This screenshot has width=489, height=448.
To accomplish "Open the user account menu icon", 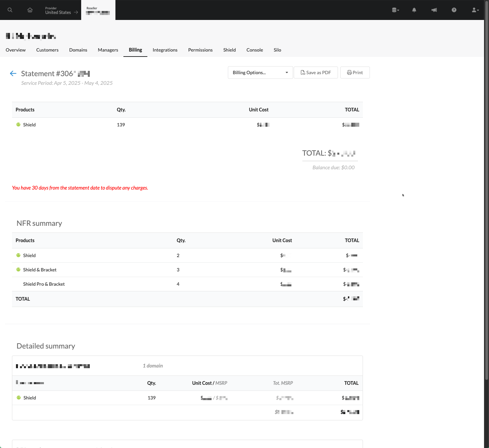I will 475,10.
